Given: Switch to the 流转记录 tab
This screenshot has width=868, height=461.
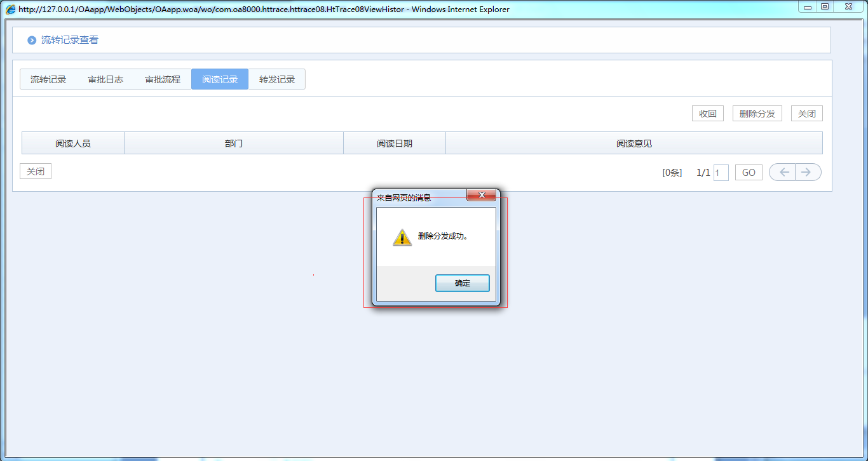Looking at the screenshot, I should 48,79.
